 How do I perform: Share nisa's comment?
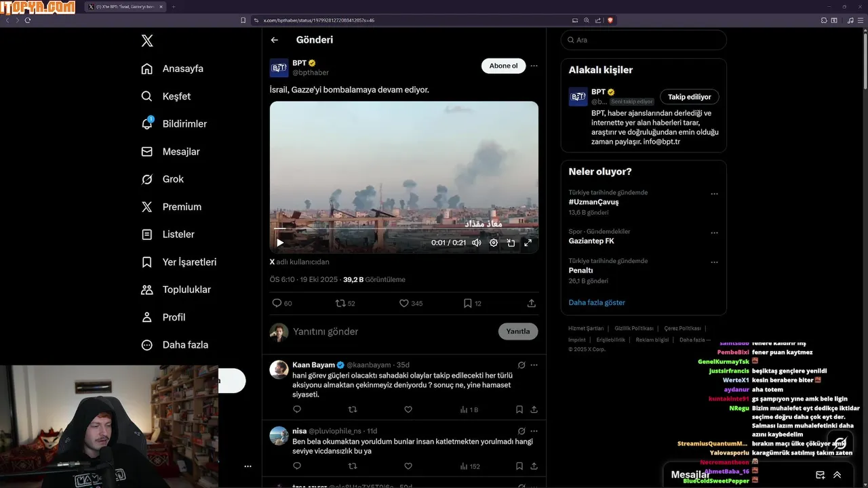pyautogui.click(x=534, y=466)
